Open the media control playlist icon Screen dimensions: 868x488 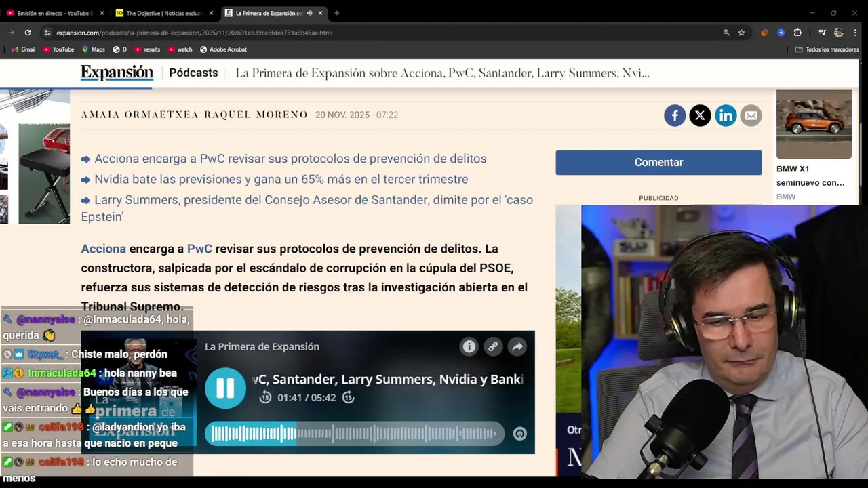tap(822, 33)
